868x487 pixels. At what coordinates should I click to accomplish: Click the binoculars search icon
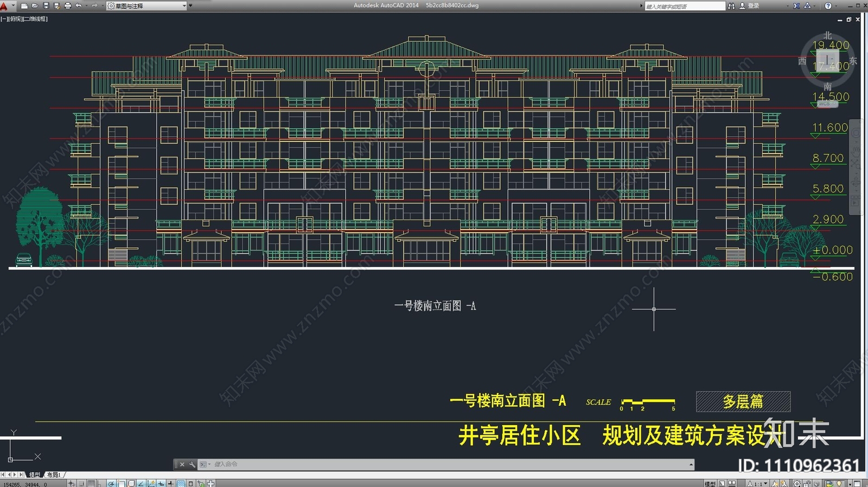coord(731,6)
